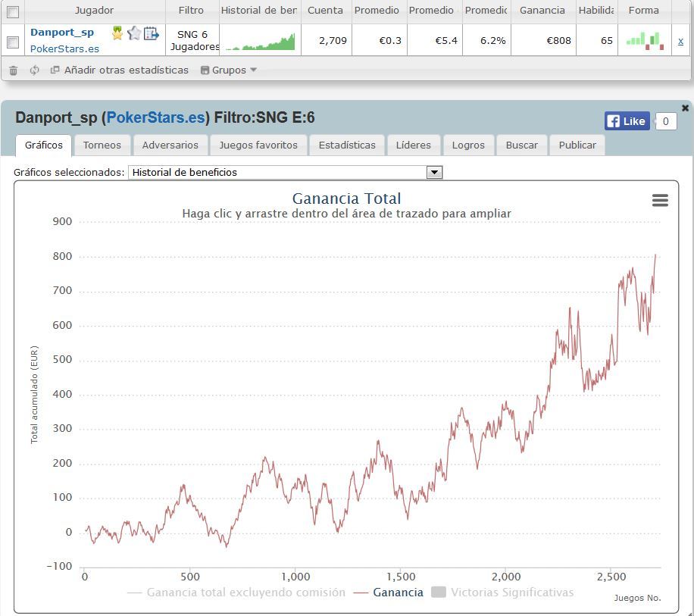Image resolution: width=694 pixels, height=616 pixels.
Task: Sort by the Jugador column header
Action: 94,10
